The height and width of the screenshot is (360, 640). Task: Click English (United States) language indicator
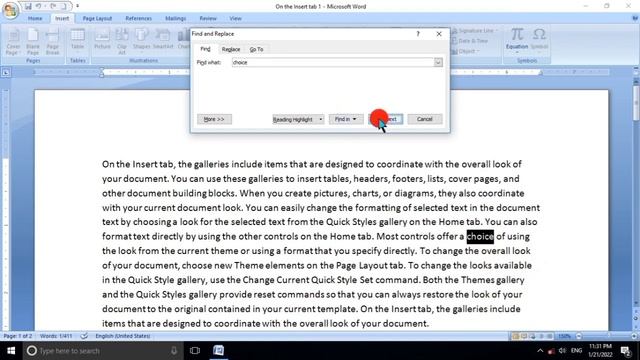pyautogui.click(x=122, y=336)
